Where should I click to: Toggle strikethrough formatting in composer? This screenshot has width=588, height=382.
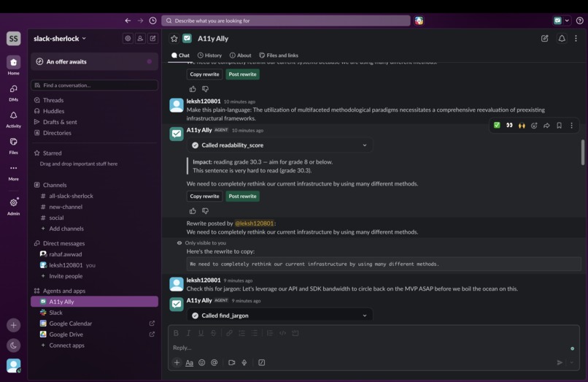[x=213, y=333]
